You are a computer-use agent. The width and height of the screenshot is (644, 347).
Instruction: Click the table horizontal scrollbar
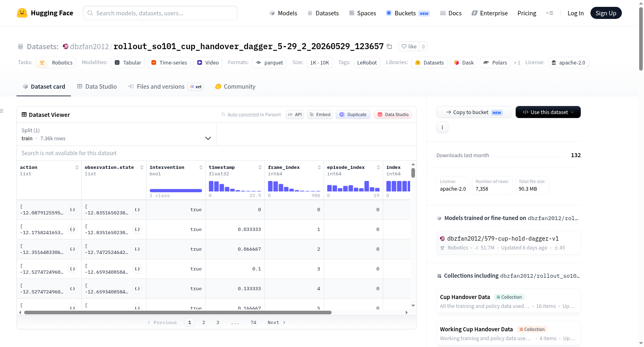(x=178, y=312)
